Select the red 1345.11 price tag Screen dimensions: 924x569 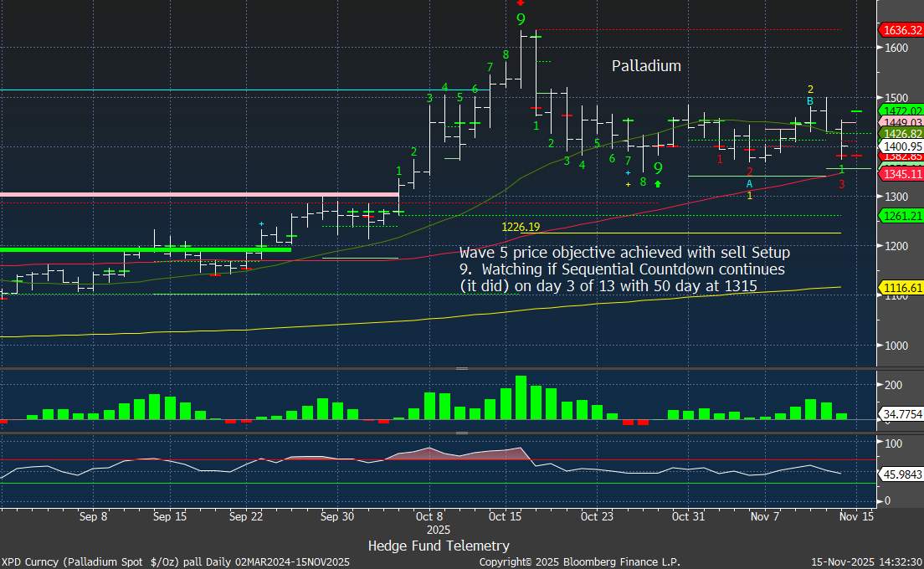click(900, 174)
